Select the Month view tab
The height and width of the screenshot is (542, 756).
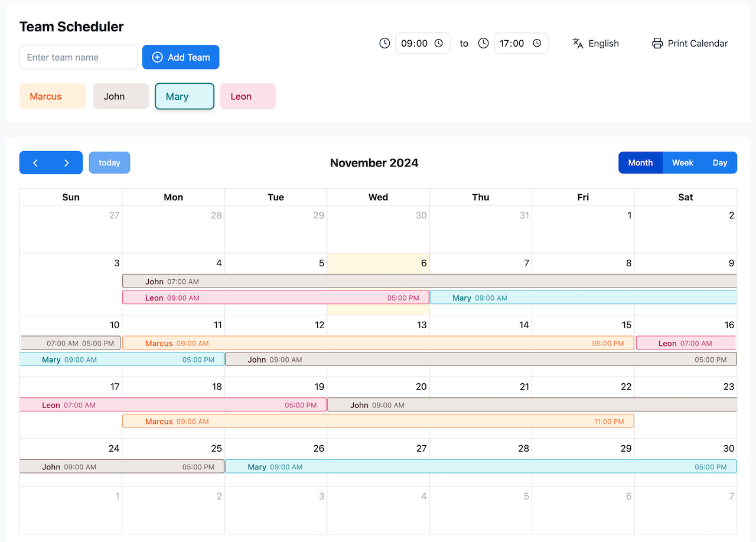click(641, 163)
